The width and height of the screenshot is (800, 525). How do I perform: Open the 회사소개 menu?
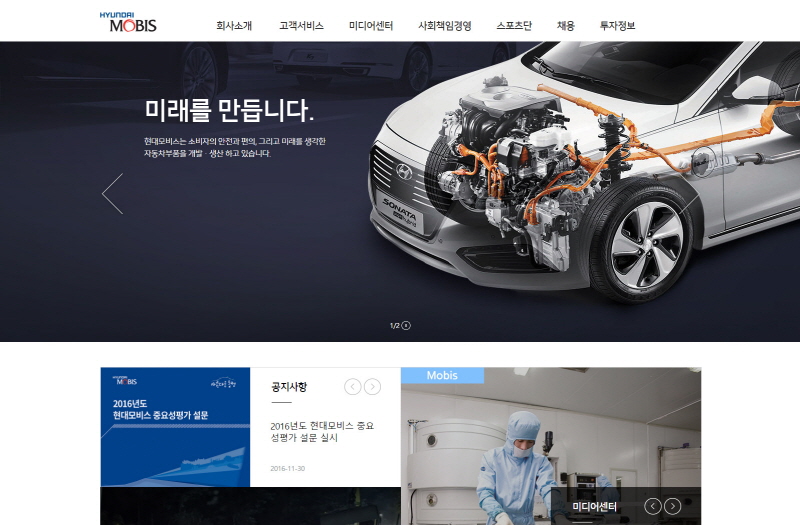[x=234, y=26]
